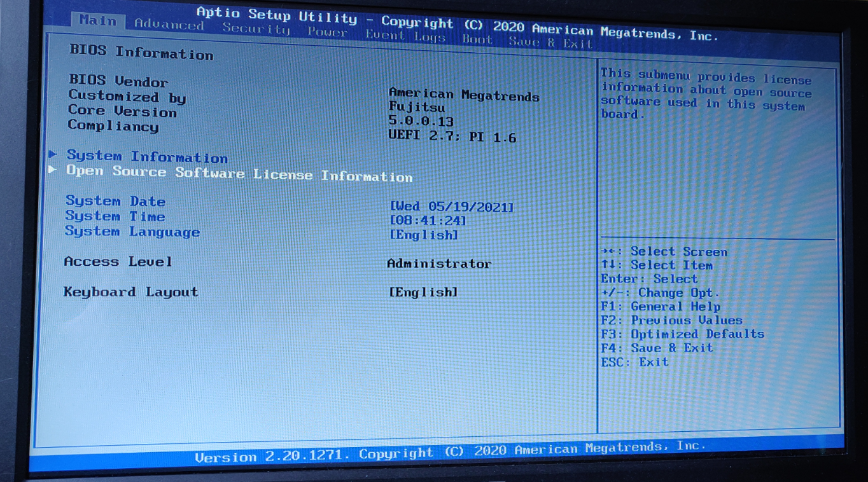Click the BIOS Vendor label

click(118, 81)
